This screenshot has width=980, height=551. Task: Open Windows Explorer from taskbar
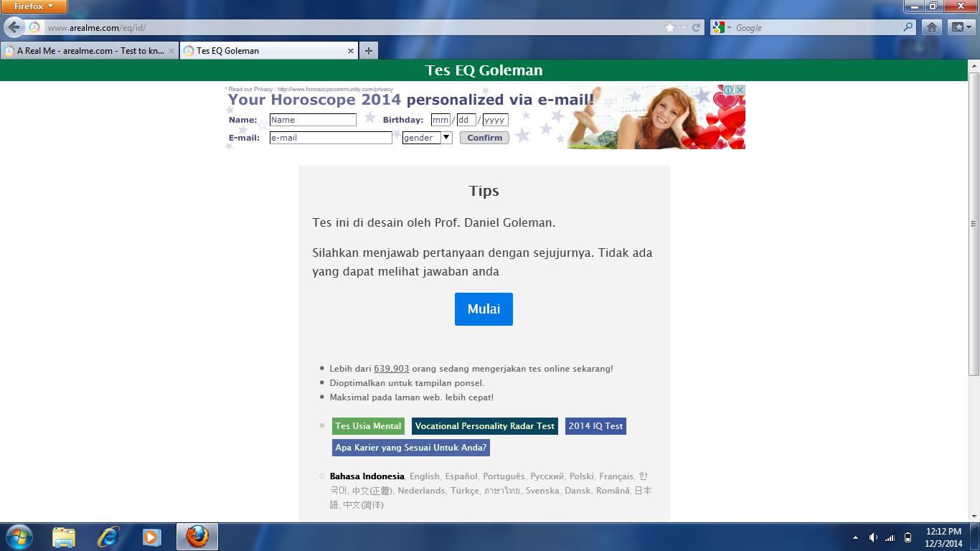click(64, 537)
